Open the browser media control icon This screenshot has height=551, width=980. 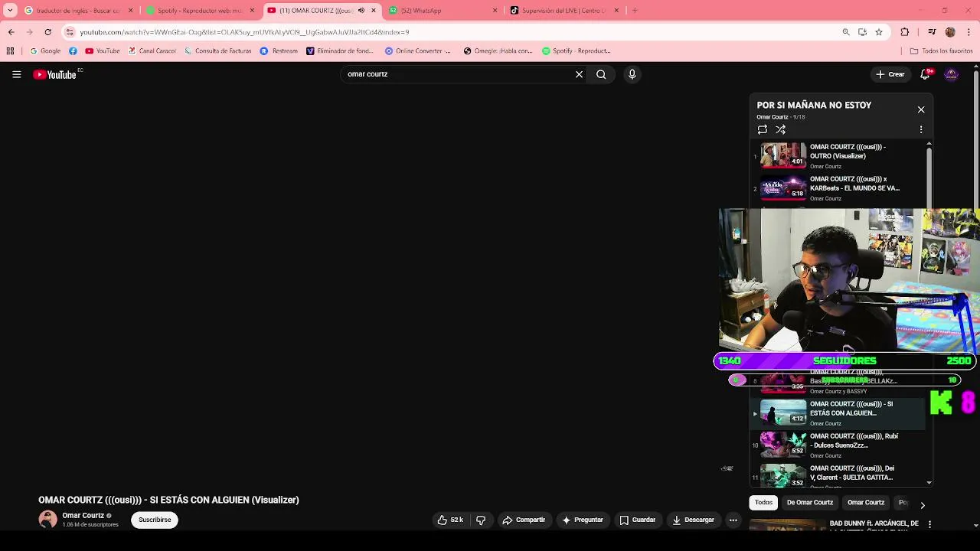(x=932, y=32)
